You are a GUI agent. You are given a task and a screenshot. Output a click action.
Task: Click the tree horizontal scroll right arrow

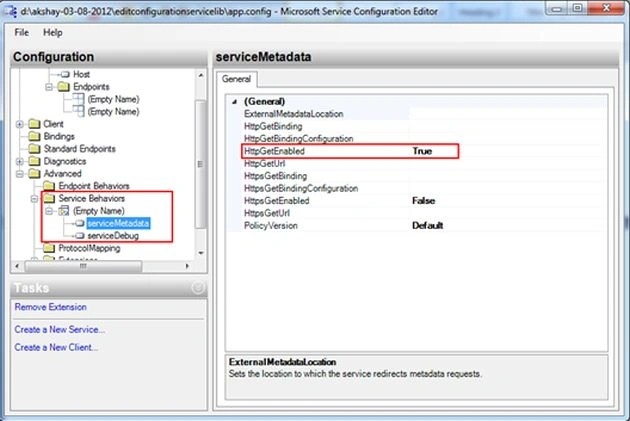coord(187,266)
